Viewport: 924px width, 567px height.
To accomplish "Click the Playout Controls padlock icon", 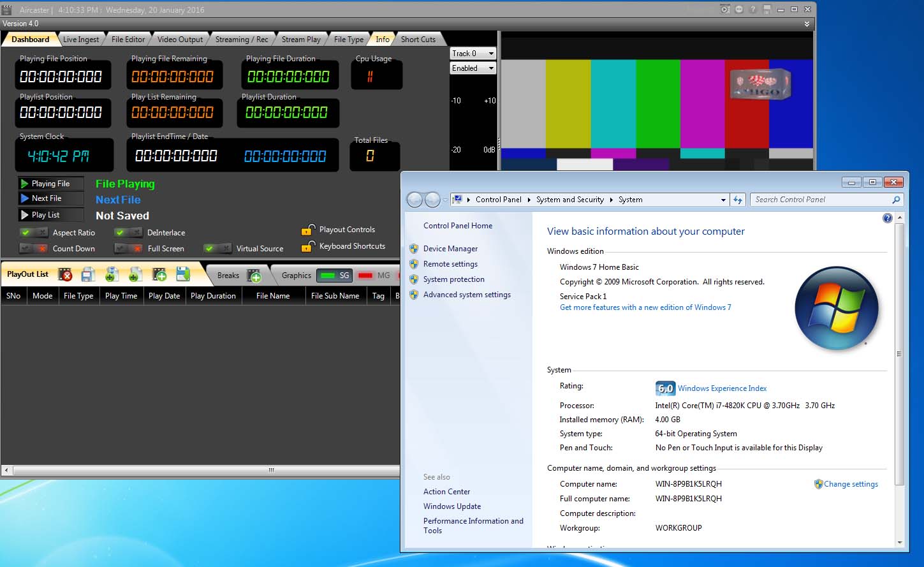I will [308, 230].
